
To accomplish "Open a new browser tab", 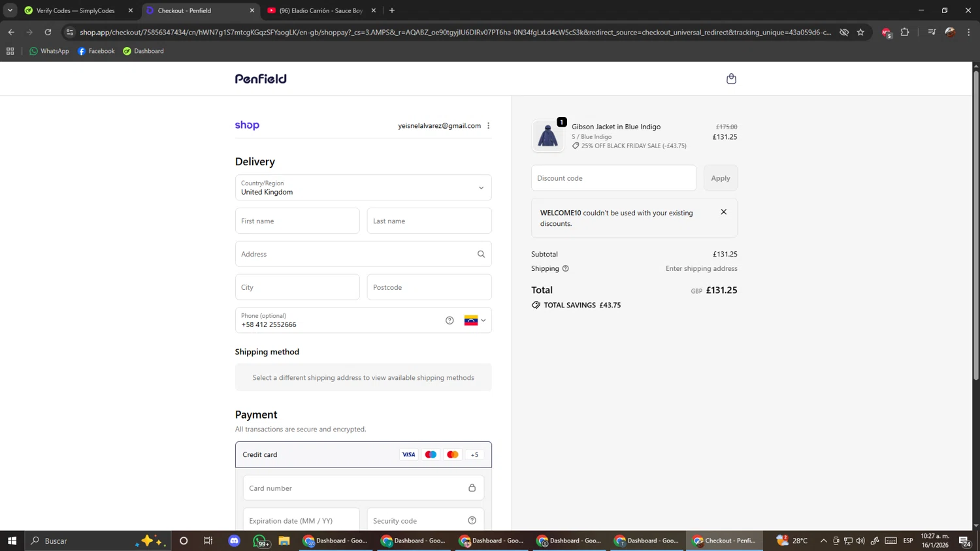I will coord(392,10).
